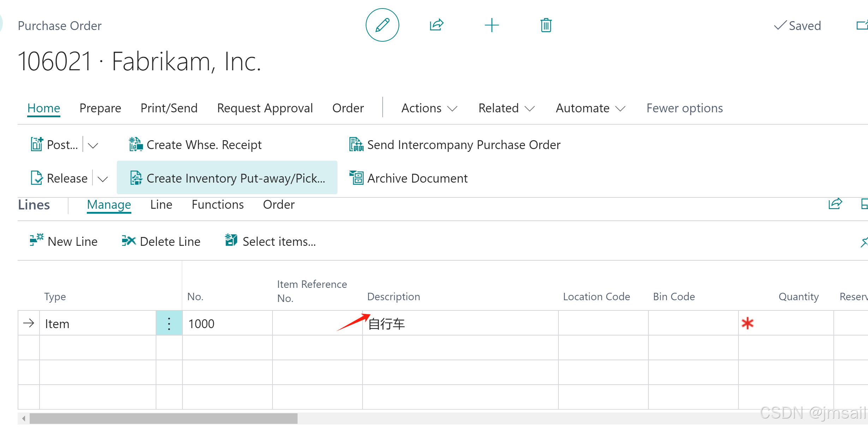This screenshot has width=868, height=427.
Task: Open the three-dot row menu for Item line
Action: tap(169, 324)
